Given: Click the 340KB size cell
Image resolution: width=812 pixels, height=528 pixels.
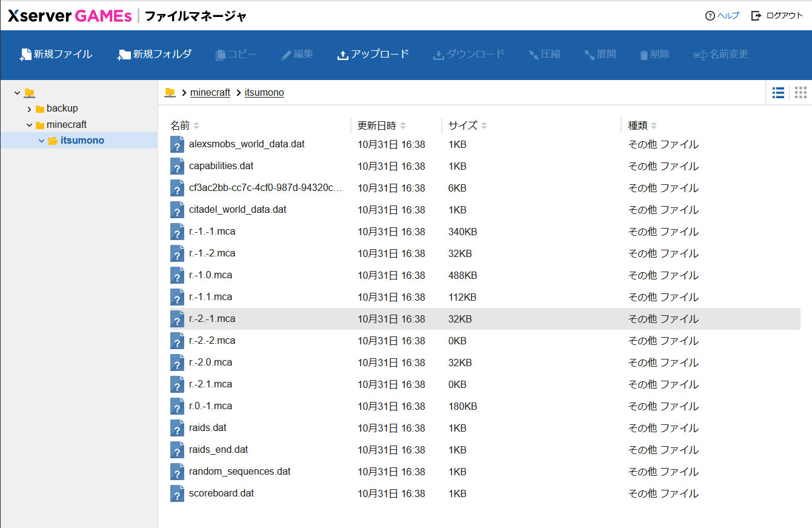Looking at the screenshot, I should pyautogui.click(x=462, y=232).
